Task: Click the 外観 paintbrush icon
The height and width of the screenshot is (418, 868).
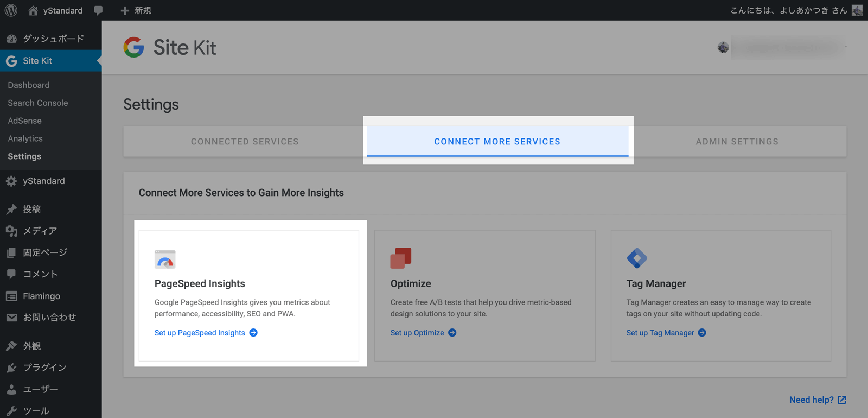Action: click(x=11, y=346)
